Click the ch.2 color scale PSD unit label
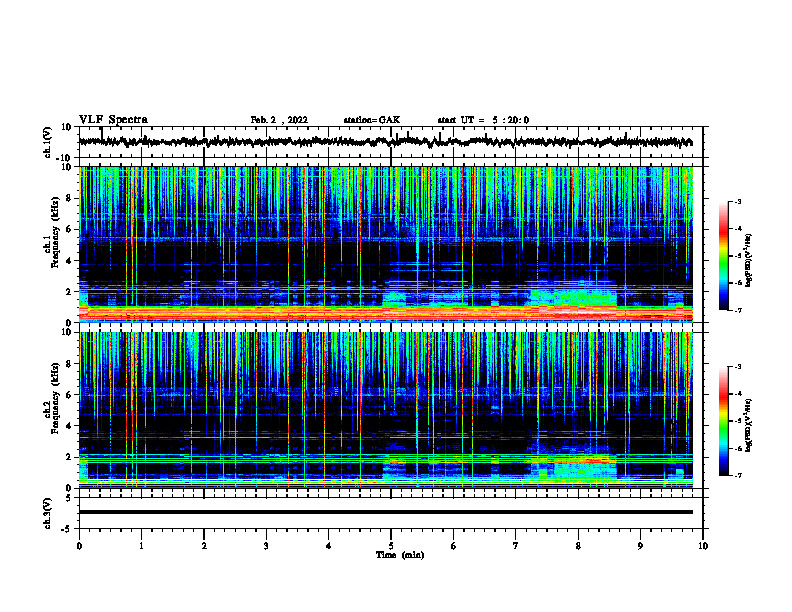792x612 pixels. pos(748,425)
